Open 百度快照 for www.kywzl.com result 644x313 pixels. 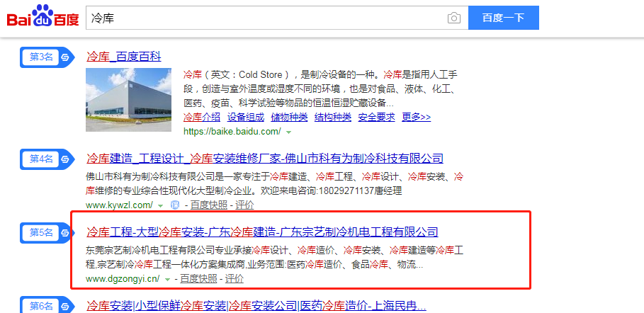point(208,205)
